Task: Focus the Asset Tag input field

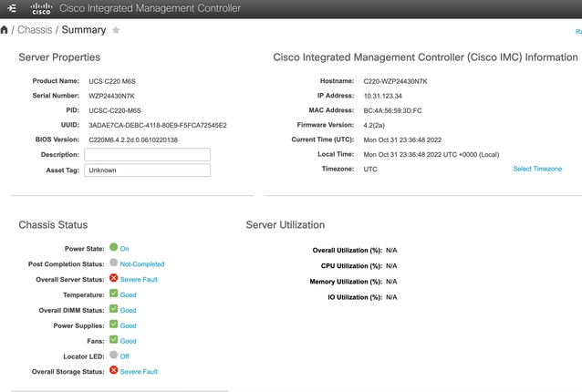Action: (x=148, y=170)
